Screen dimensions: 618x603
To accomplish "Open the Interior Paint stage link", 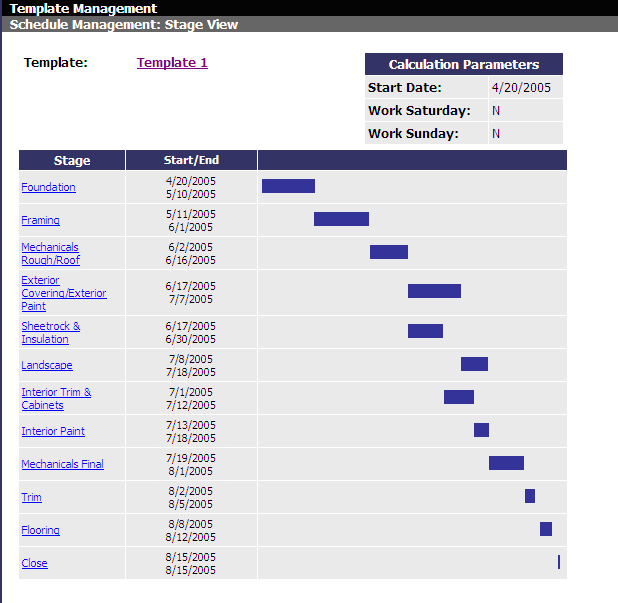I will tap(53, 431).
